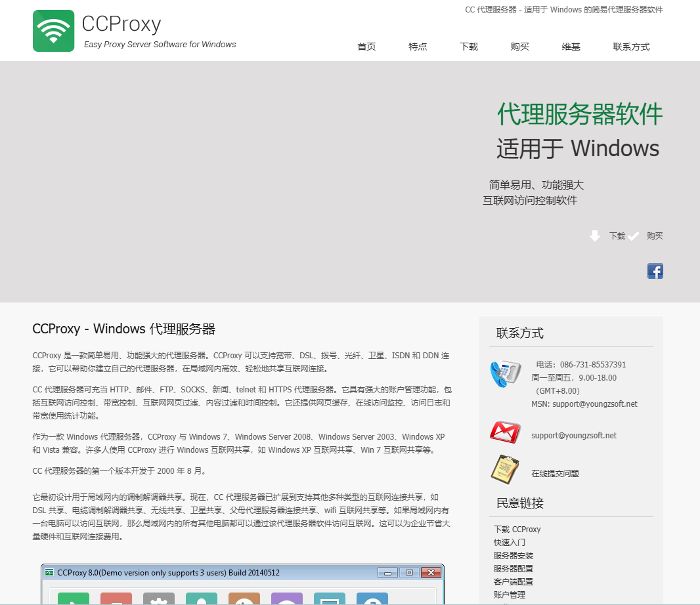Click the 互联网访问控制软件 banner text
This screenshot has height=605, width=700.
point(530,200)
